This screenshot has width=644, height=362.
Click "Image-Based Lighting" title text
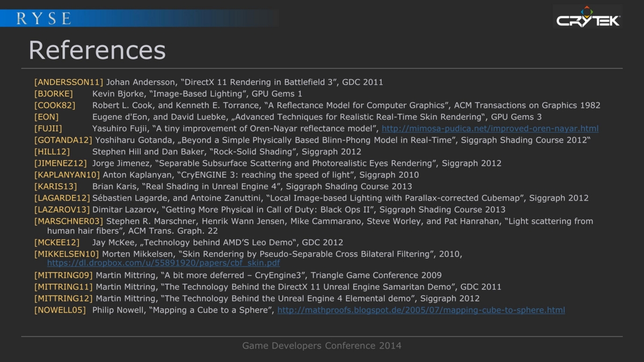[x=197, y=94]
